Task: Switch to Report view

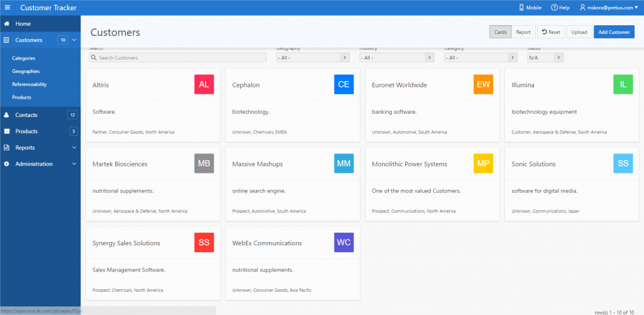Action: pos(523,32)
